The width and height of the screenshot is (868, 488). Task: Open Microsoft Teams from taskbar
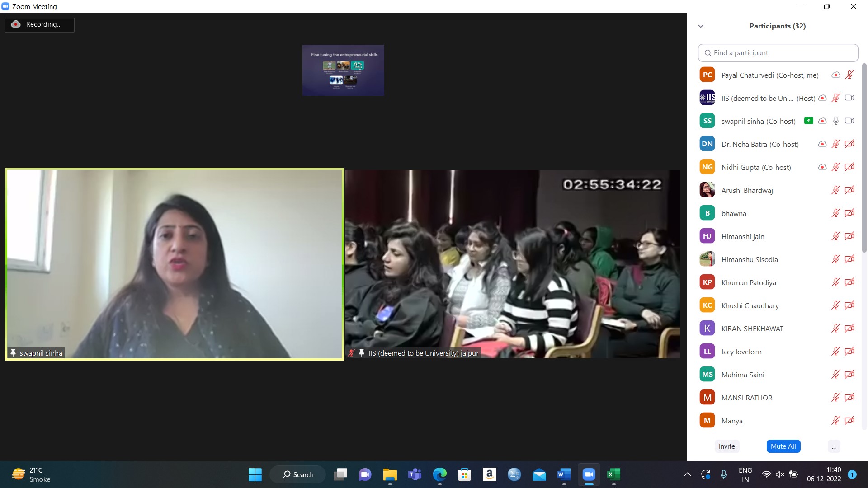(x=415, y=474)
